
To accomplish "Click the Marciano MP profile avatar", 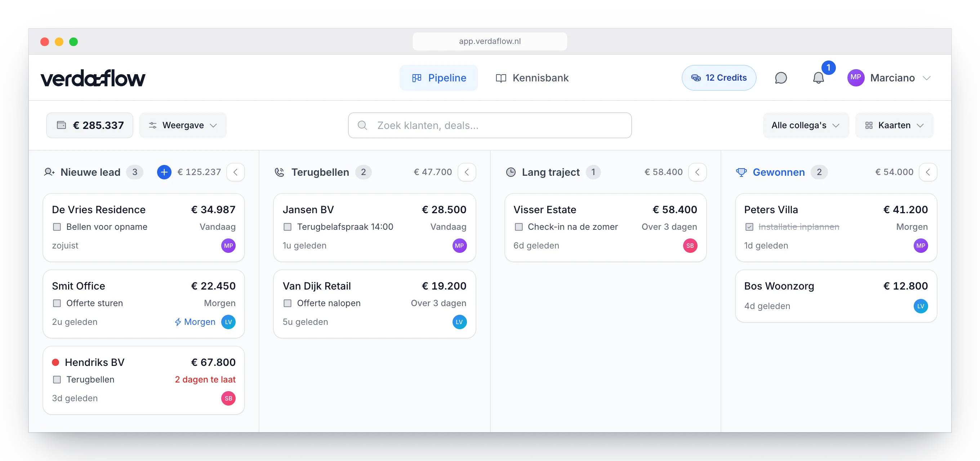I will [x=856, y=77].
